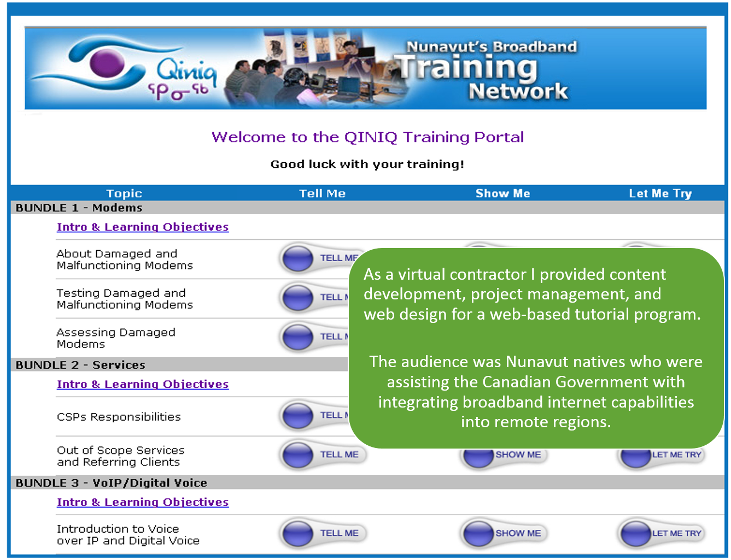Select the Show Me column header
This screenshot has width=731, height=560.
tap(502, 193)
